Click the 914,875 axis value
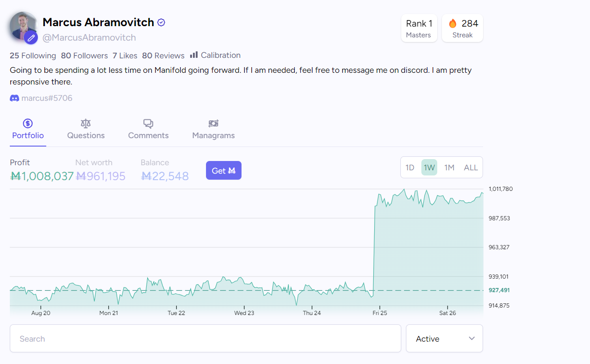This screenshot has width=590, height=364. click(x=499, y=306)
